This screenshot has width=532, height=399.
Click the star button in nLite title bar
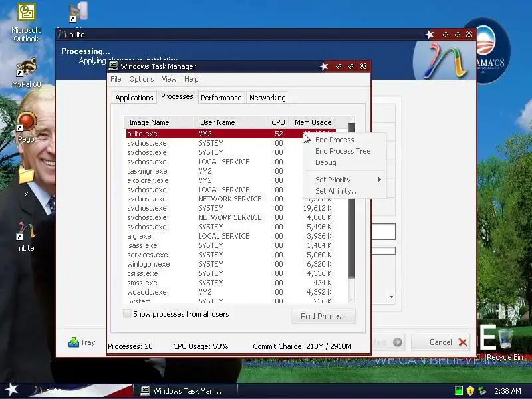pos(430,35)
